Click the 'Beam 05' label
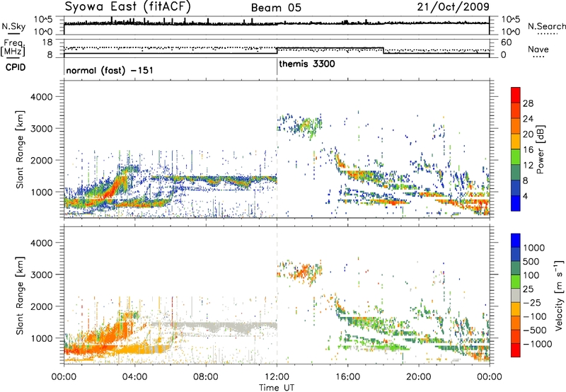 coord(276,8)
